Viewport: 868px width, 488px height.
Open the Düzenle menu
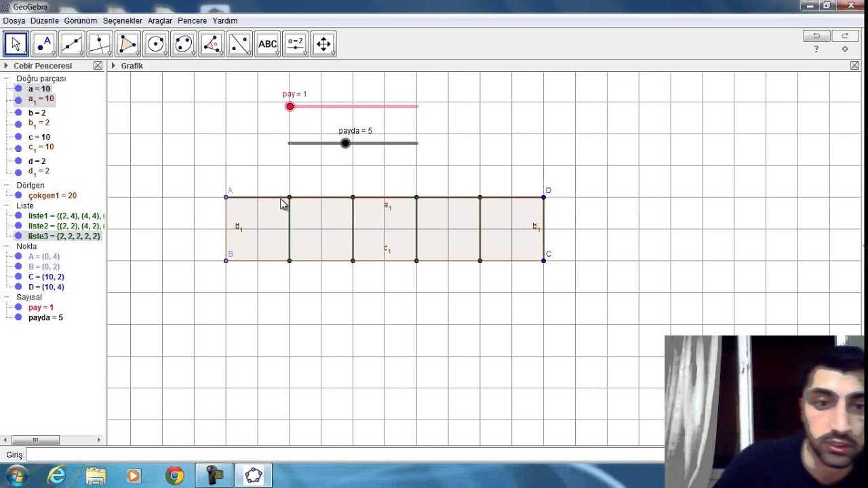click(x=45, y=21)
